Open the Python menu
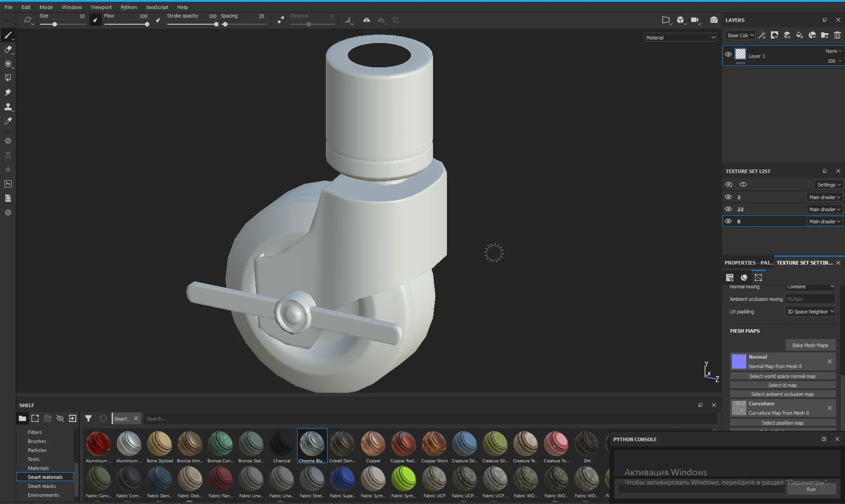 pyautogui.click(x=128, y=7)
